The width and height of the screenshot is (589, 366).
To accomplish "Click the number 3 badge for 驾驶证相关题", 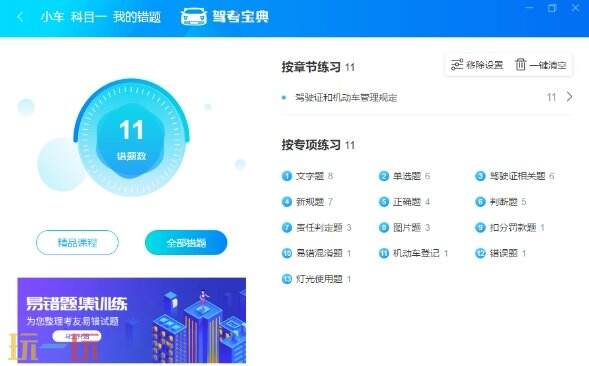I will tap(480, 176).
